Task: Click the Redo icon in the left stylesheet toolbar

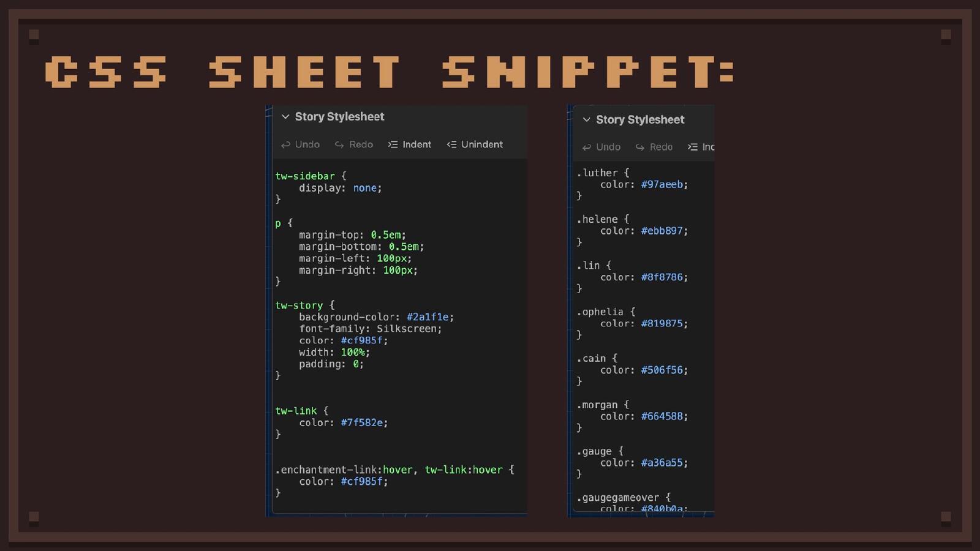Action: (x=339, y=144)
